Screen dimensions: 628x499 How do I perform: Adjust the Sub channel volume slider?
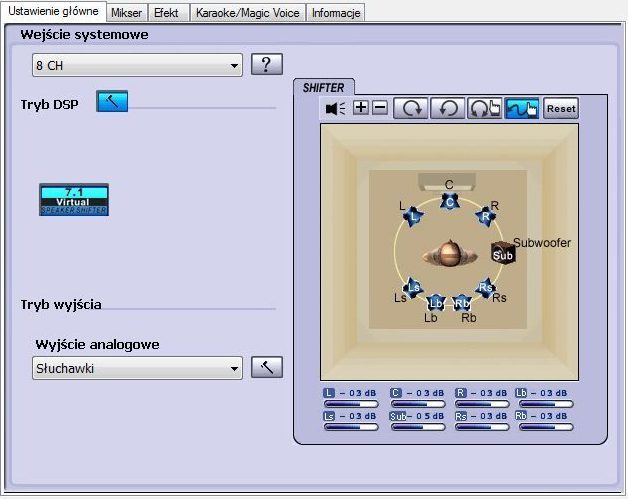pyautogui.click(x=418, y=427)
